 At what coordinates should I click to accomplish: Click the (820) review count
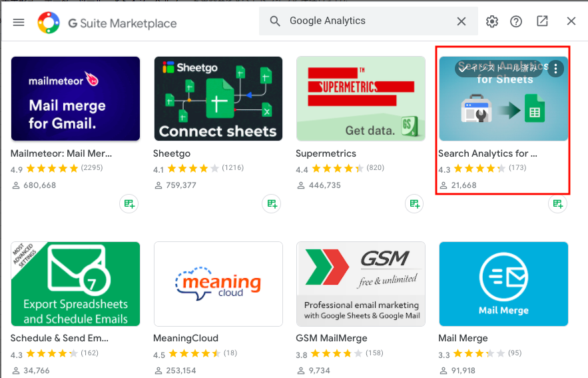point(376,167)
